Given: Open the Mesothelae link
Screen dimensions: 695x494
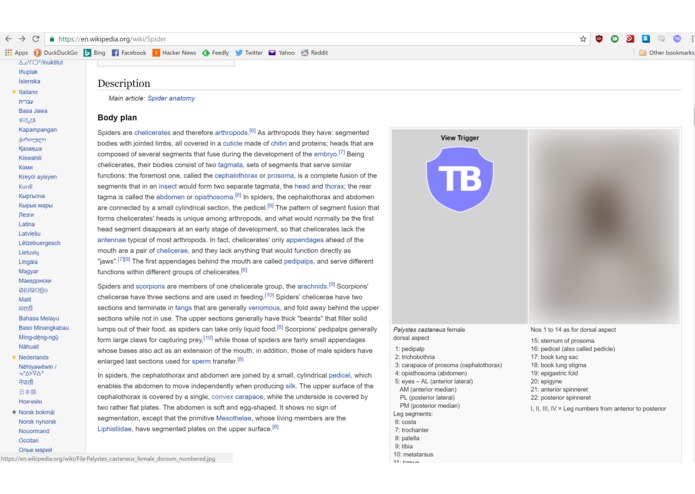Looking at the screenshot, I should (x=234, y=418).
